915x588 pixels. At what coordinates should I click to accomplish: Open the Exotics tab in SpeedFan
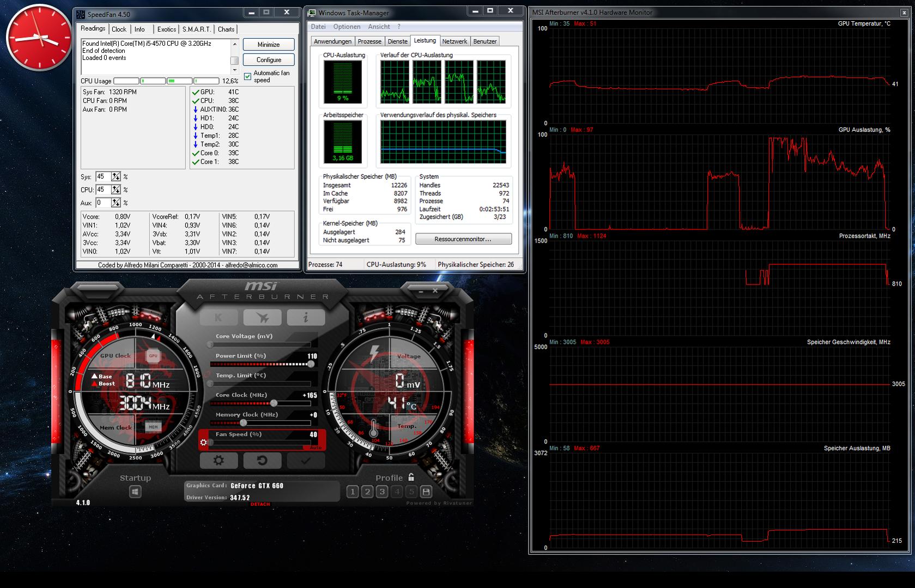167,29
